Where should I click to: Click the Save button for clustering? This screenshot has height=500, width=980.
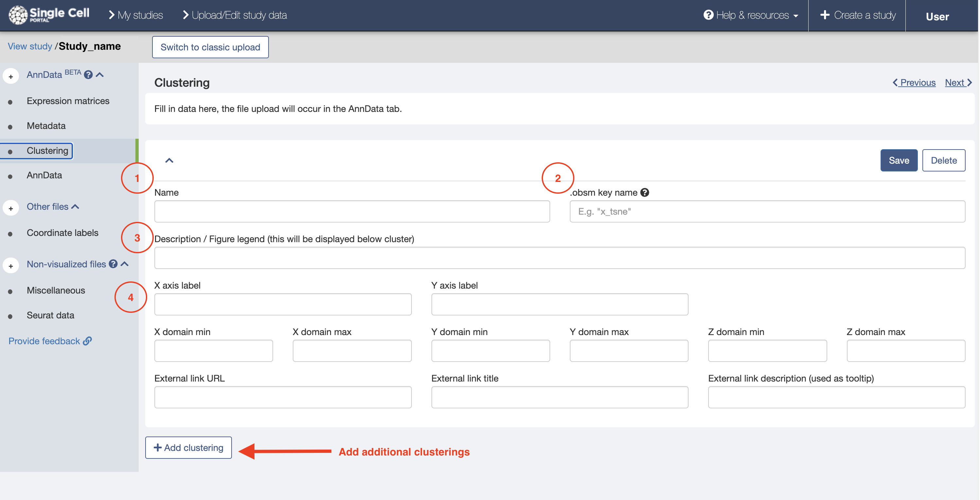[x=899, y=160]
